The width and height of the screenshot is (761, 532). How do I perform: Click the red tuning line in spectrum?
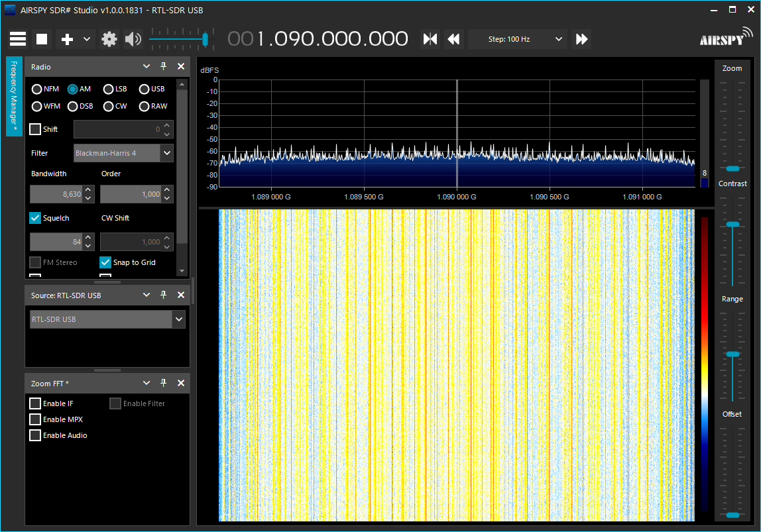point(457,133)
